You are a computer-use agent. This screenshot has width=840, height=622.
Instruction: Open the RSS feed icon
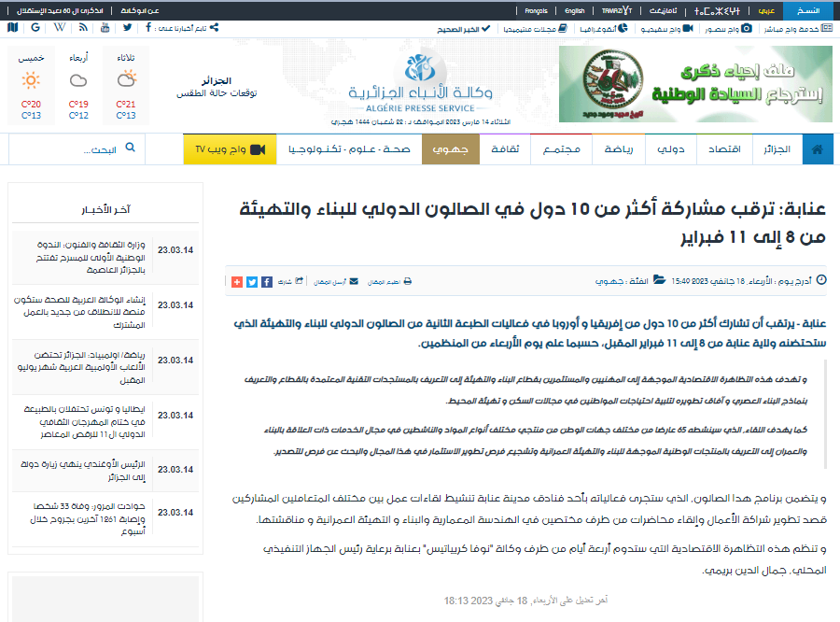(83, 27)
